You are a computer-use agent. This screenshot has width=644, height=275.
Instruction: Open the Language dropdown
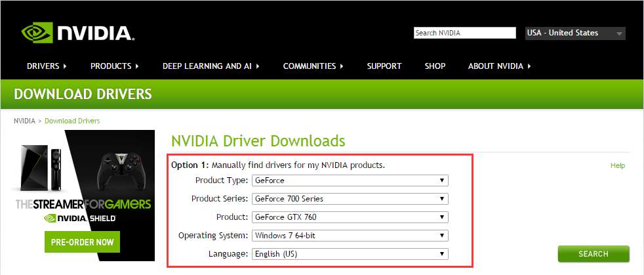pyautogui.click(x=350, y=254)
